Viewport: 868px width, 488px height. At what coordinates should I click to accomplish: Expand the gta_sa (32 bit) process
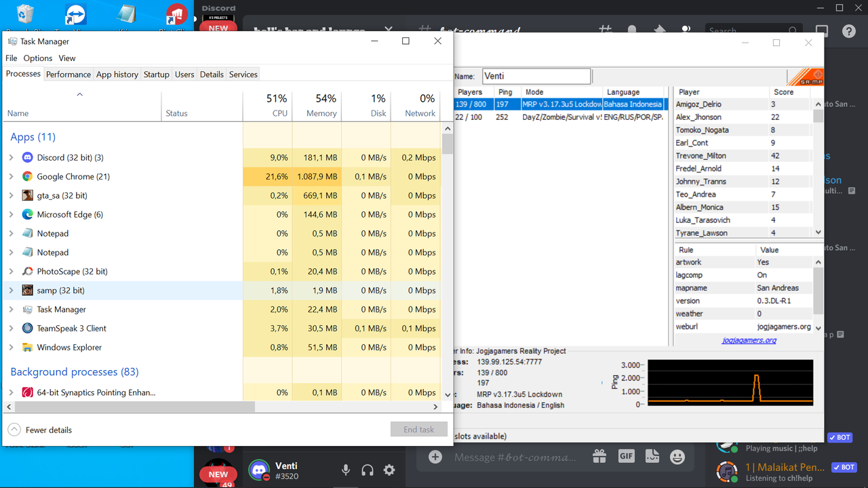click(x=11, y=195)
